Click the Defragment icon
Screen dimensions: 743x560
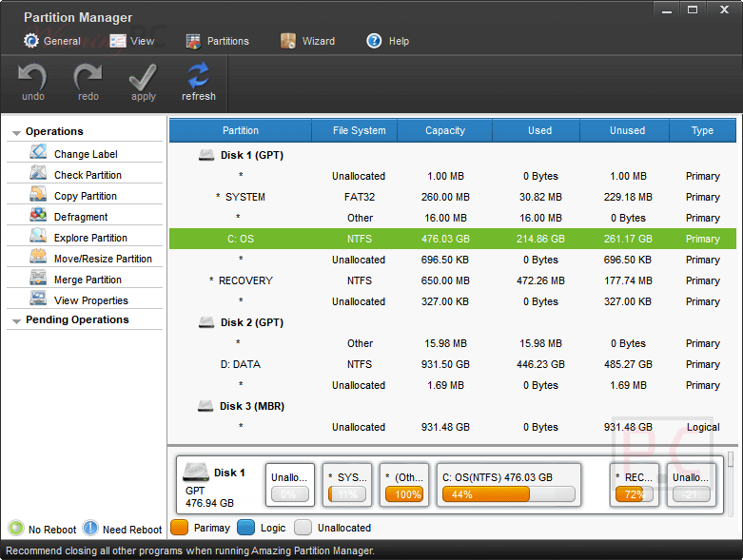38,215
